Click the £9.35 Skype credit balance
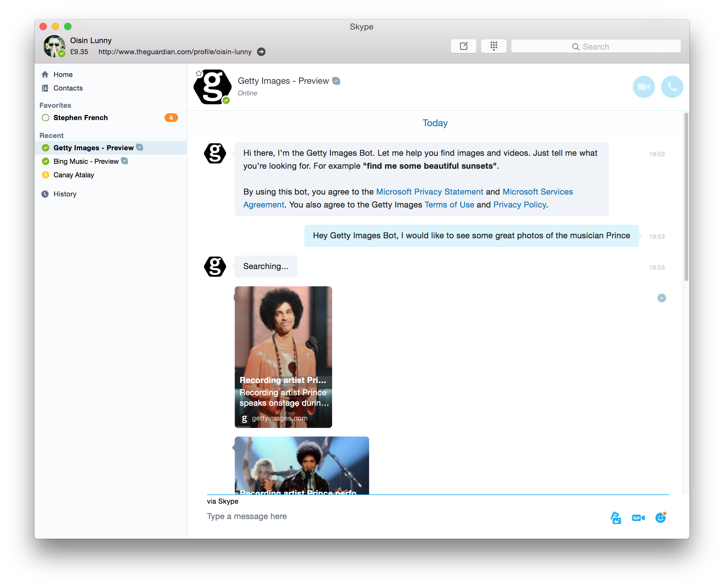The width and height of the screenshot is (724, 588). [79, 52]
